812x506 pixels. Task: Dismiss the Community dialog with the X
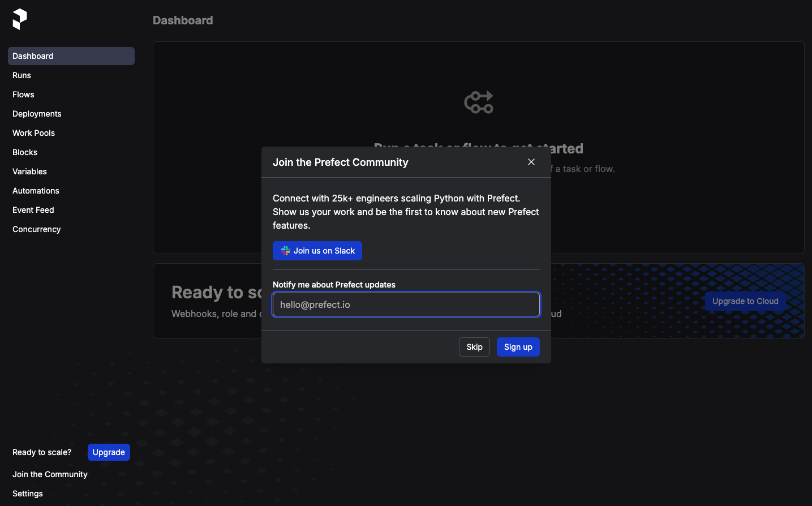click(531, 162)
